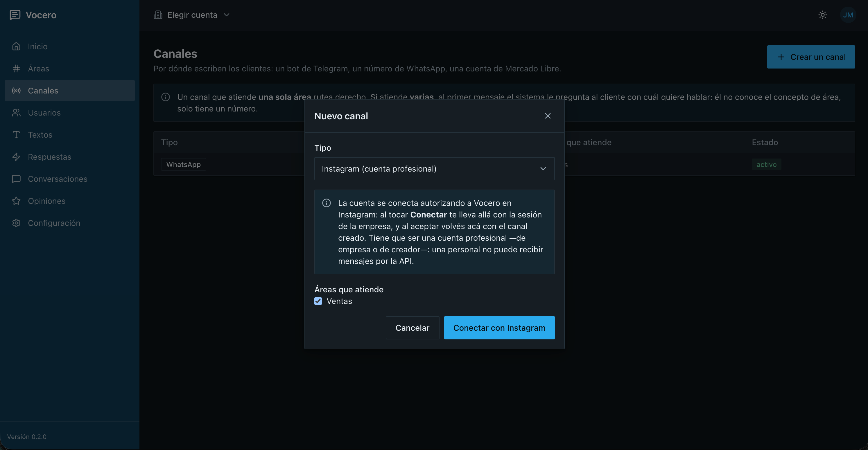Click the Áreas hash icon
Image resolution: width=868 pixels, height=450 pixels.
click(x=16, y=69)
